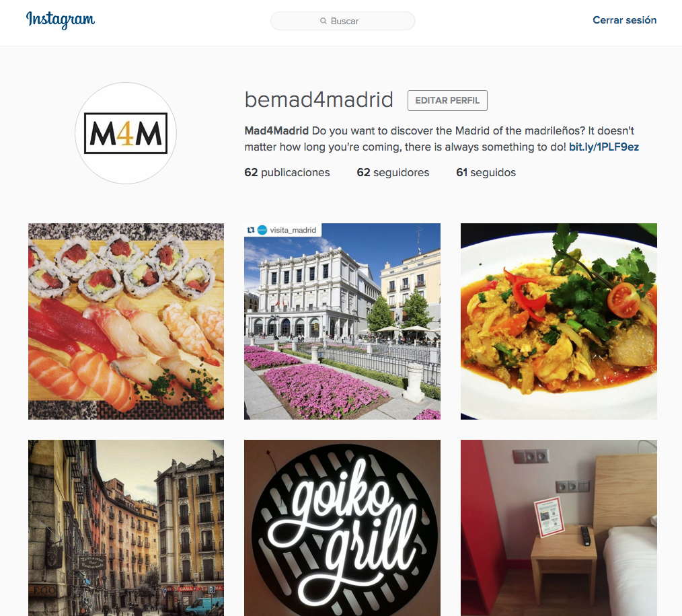Open the M4M profile picture
The width and height of the screenshot is (682, 616).
pos(126,133)
